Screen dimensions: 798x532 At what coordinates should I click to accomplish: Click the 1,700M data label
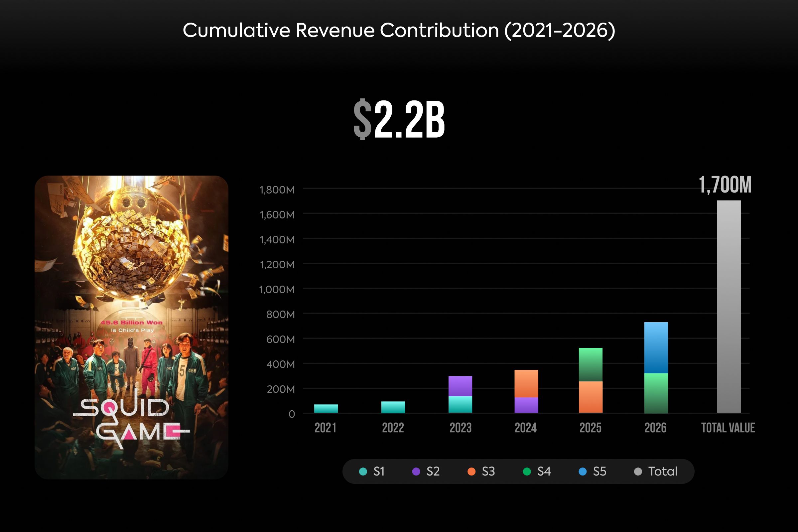[726, 185]
